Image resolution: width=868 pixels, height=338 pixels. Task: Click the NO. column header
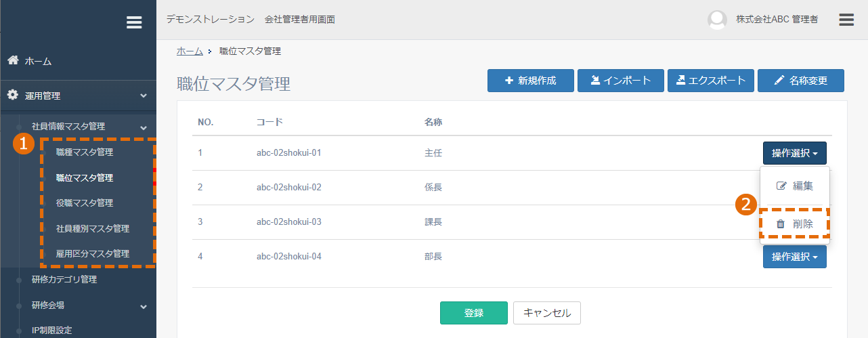[x=206, y=122]
